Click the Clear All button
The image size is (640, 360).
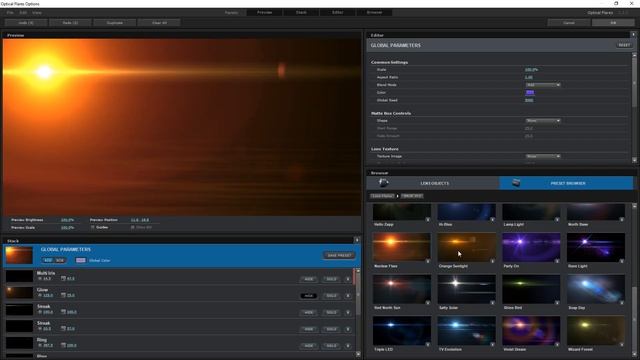(x=159, y=23)
